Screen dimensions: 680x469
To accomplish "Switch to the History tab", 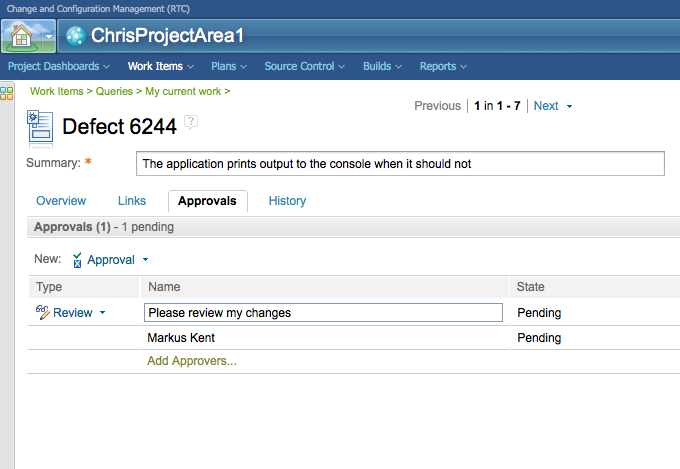I will (287, 201).
